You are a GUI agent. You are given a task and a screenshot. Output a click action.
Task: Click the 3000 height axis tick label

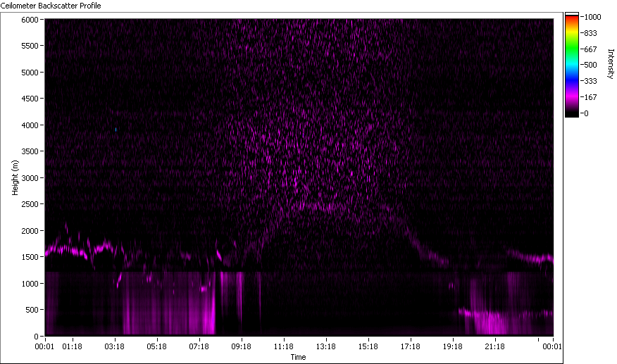pos(30,178)
